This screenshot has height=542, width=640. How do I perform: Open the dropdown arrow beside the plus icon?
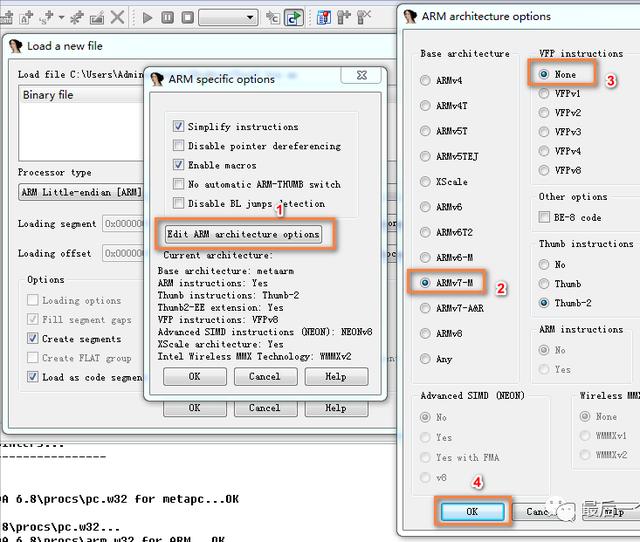click(59, 17)
